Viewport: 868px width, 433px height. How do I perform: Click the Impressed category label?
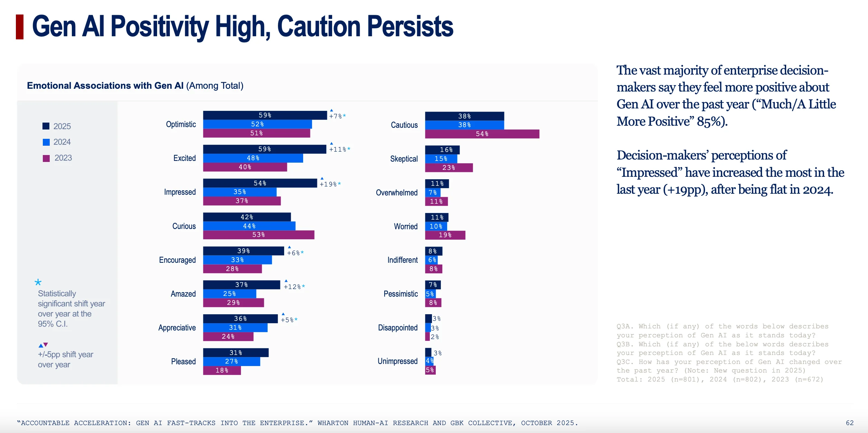[180, 192]
